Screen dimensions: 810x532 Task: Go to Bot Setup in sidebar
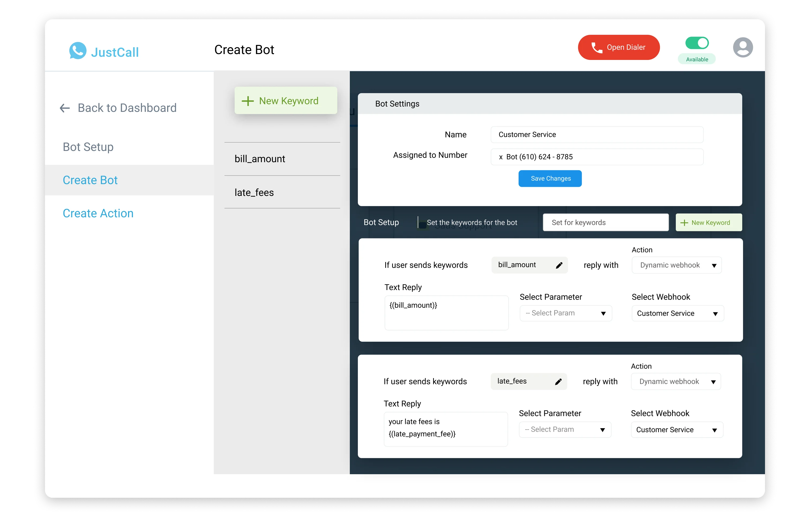coord(88,147)
